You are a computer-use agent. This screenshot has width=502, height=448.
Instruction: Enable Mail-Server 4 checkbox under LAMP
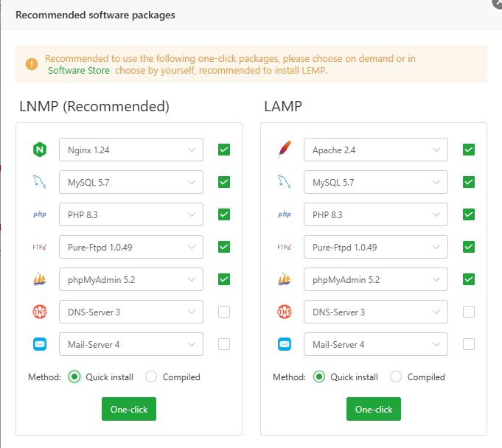pyautogui.click(x=469, y=344)
